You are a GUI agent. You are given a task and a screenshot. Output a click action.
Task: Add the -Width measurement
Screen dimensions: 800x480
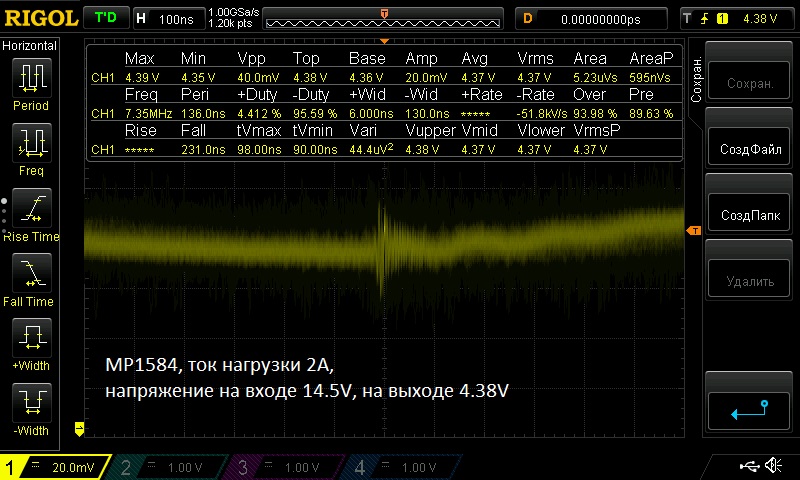(x=31, y=407)
